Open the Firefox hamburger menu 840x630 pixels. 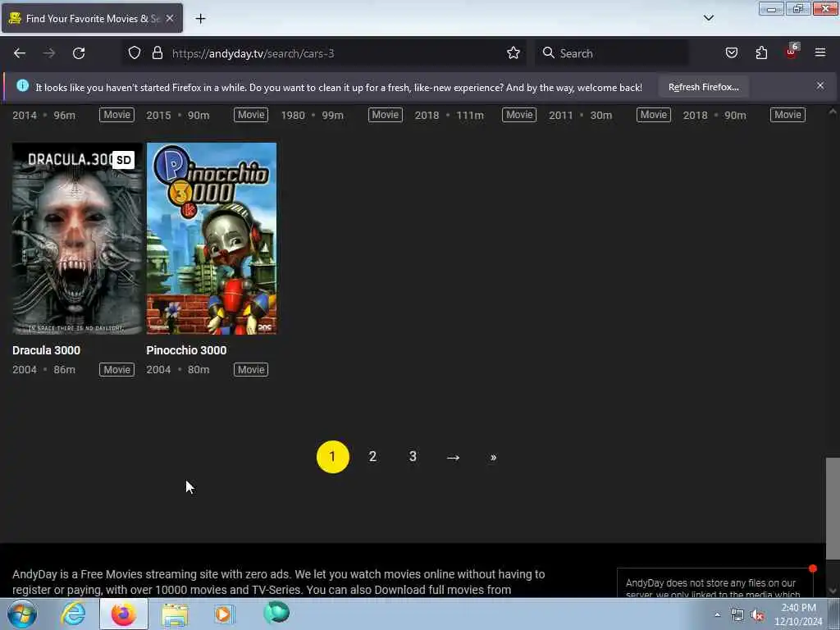(x=820, y=52)
